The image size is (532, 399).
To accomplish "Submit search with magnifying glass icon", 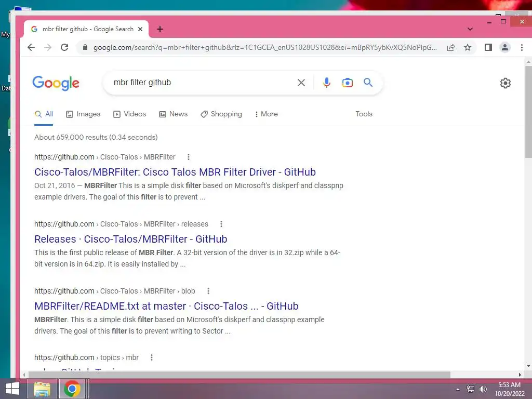I will (368, 83).
